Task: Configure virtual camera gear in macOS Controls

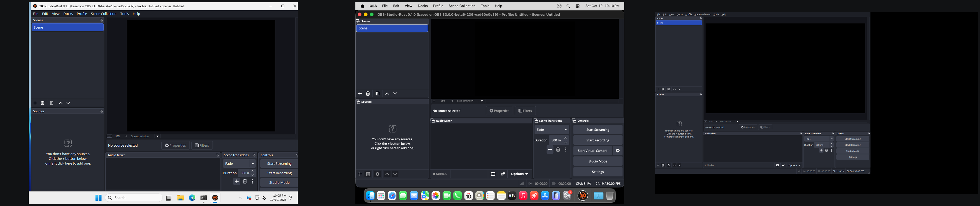Action: (x=618, y=151)
